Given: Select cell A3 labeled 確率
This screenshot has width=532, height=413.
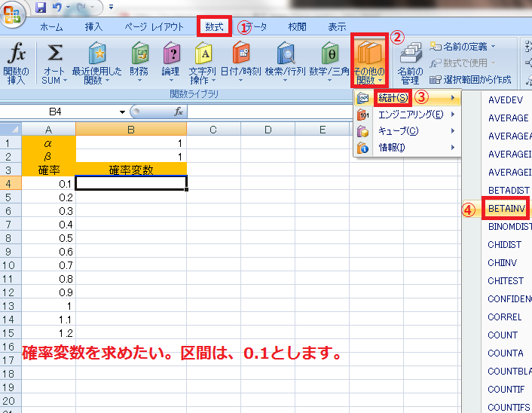Looking at the screenshot, I should (48, 170).
